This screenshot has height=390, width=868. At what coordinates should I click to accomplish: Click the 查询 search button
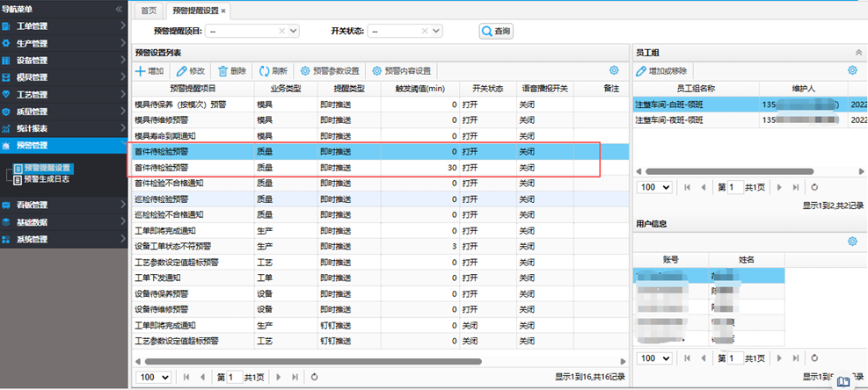click(x=495, y=31)
